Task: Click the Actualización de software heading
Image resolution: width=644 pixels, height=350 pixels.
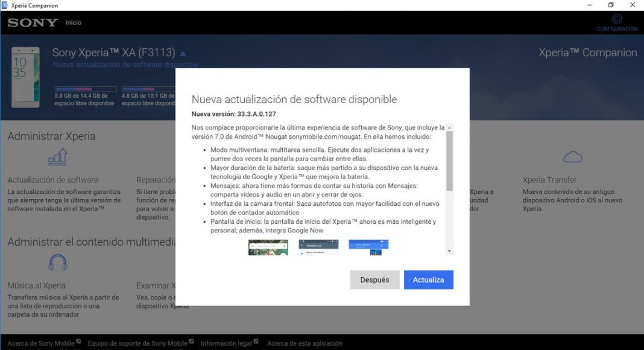Action: 52,180
